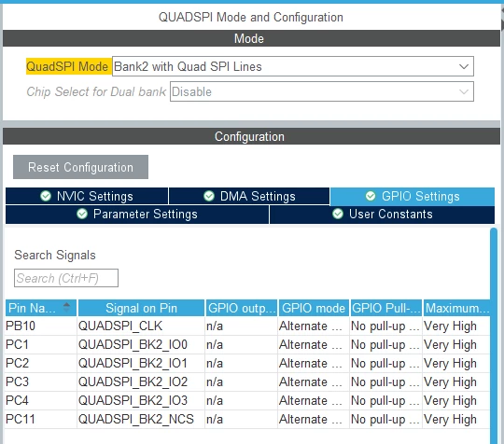Expand the Chip Select for Dual bank dropdown

pos(321,91)
